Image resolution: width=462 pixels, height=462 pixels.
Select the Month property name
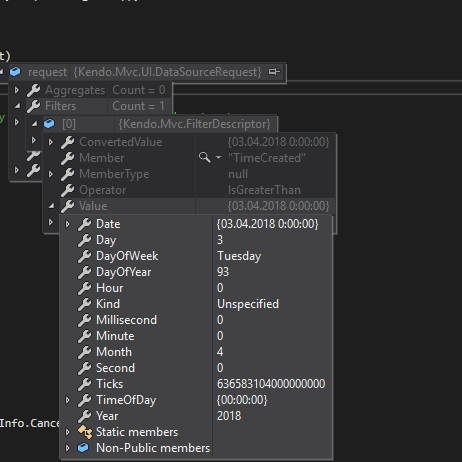pyautogui.click(x=114, y=352)
